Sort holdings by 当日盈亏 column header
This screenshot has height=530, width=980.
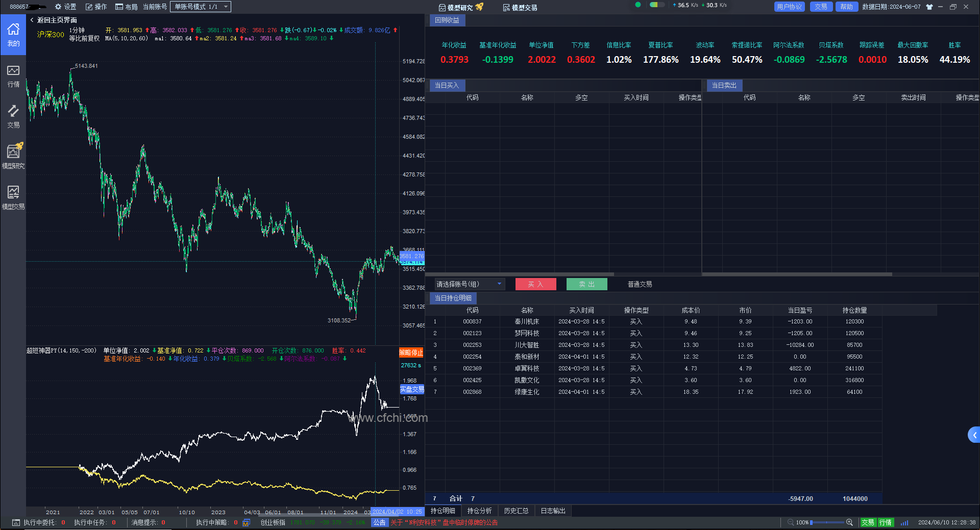tap(800, 310)
